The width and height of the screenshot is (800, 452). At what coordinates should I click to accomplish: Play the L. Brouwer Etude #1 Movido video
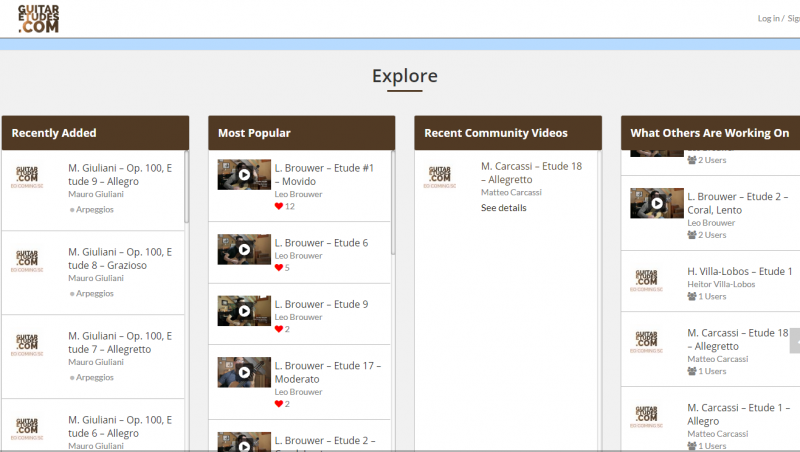(x=244, y=174)
